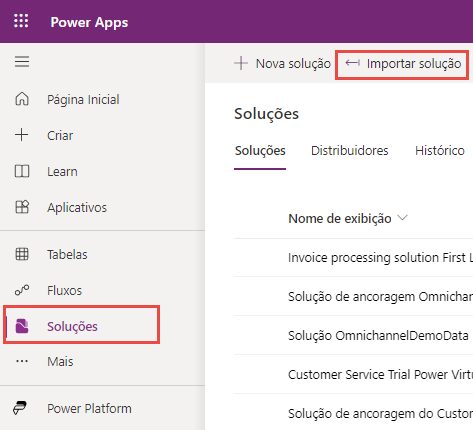Viewport: 473px width, 430px height.
Task: Collapse navigation with the hamburger icon
Action: pyautogui.click(x=22, y=62)
